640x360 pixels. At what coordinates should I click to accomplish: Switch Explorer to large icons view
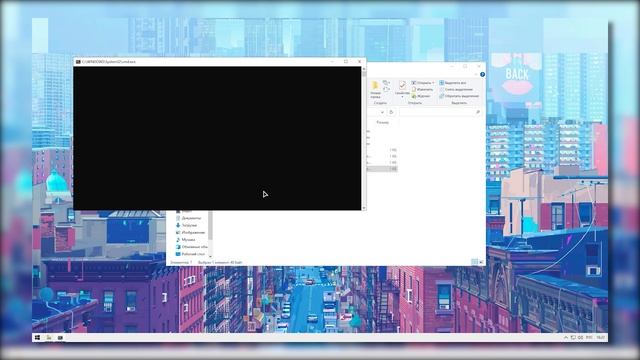(x=481, y=262)
